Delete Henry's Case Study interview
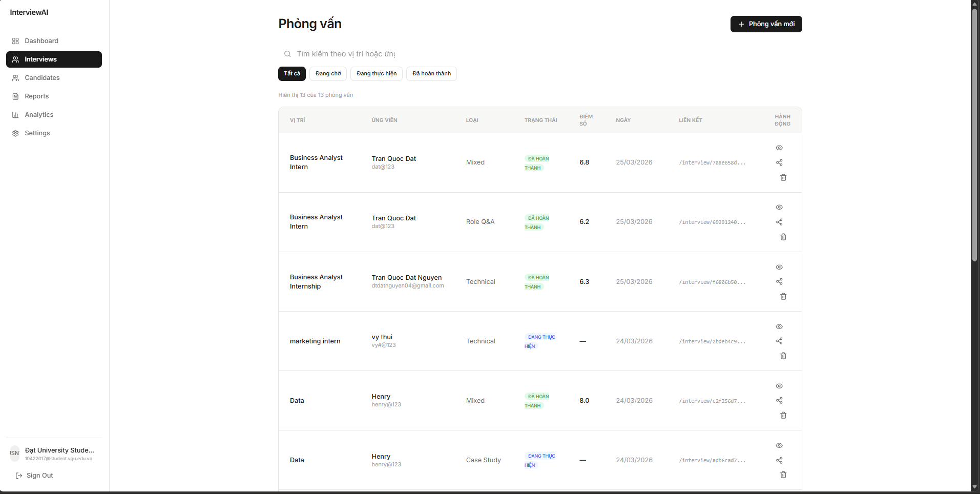This screenshot has width=980, height=494. (x=783, y=475)
